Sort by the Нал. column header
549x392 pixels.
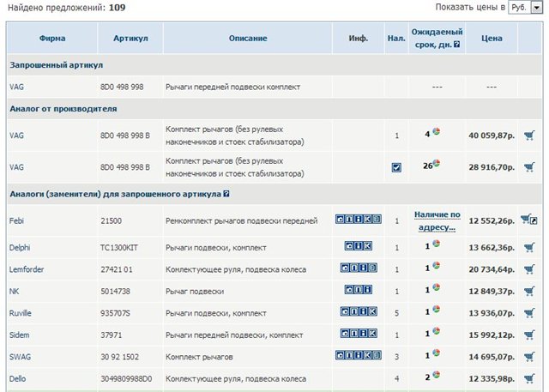396,38
